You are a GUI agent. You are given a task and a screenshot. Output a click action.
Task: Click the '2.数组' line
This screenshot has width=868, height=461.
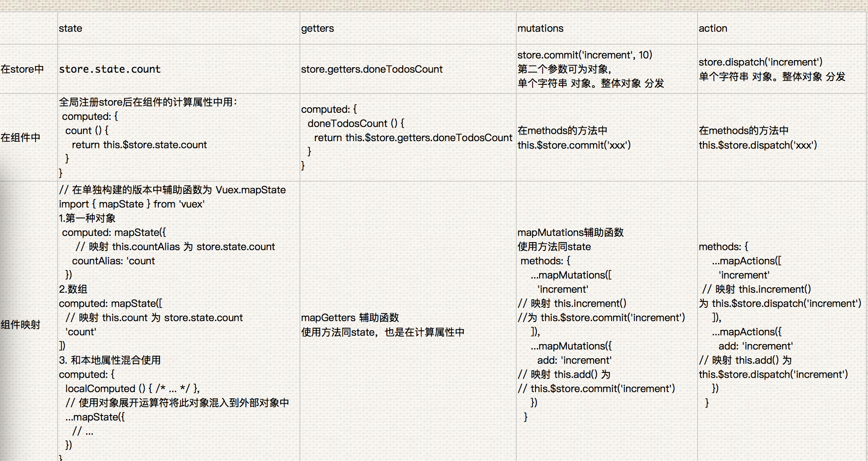click(x=73, y=289)
